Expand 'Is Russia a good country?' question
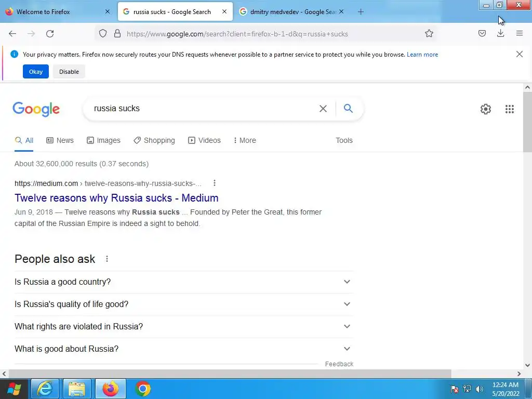The image size is (532, 399). [184, 282]
